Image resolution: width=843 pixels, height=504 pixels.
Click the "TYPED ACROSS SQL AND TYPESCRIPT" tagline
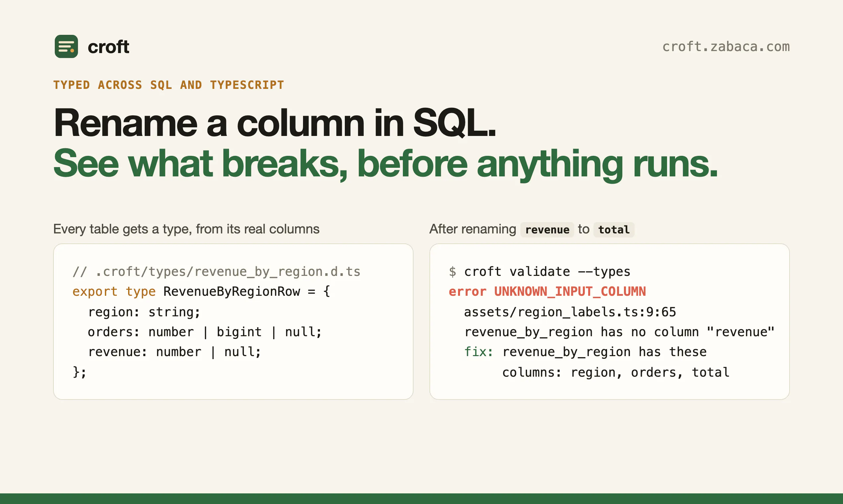(169, 85)
